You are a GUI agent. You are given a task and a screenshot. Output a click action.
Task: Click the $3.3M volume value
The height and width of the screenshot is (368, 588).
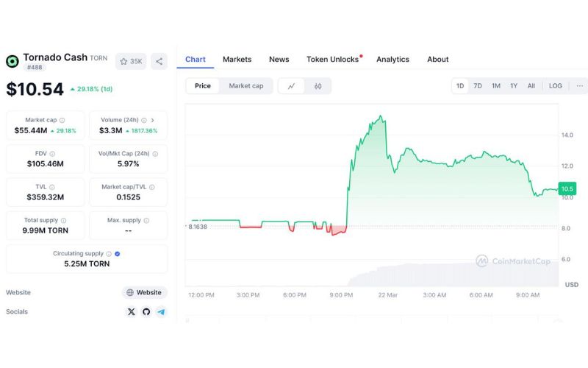[x=111, y=131]
